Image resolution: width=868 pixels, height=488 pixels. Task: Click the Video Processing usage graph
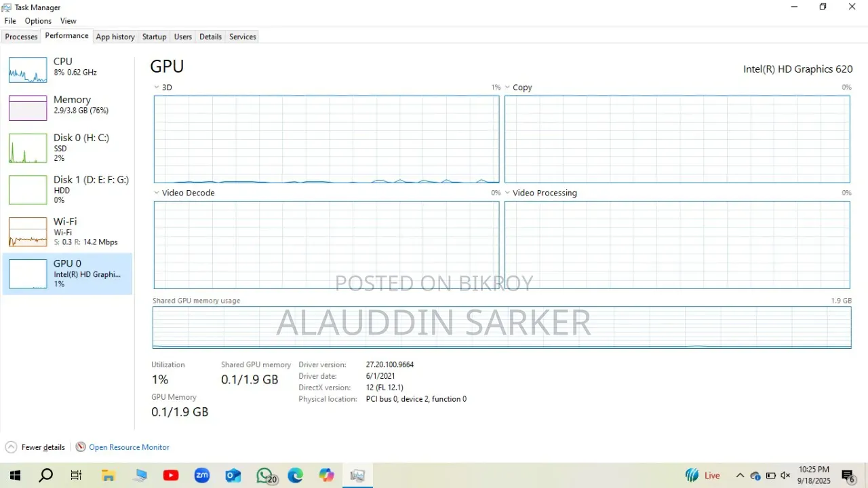(677, 245)
